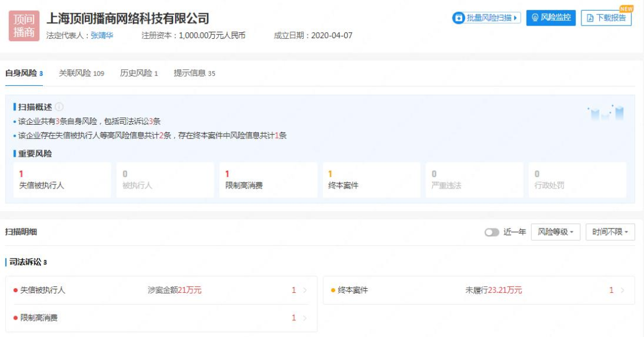Click the 下载报告 button
This screenshot has width=644, height=337.
click(x=606, y=18)
